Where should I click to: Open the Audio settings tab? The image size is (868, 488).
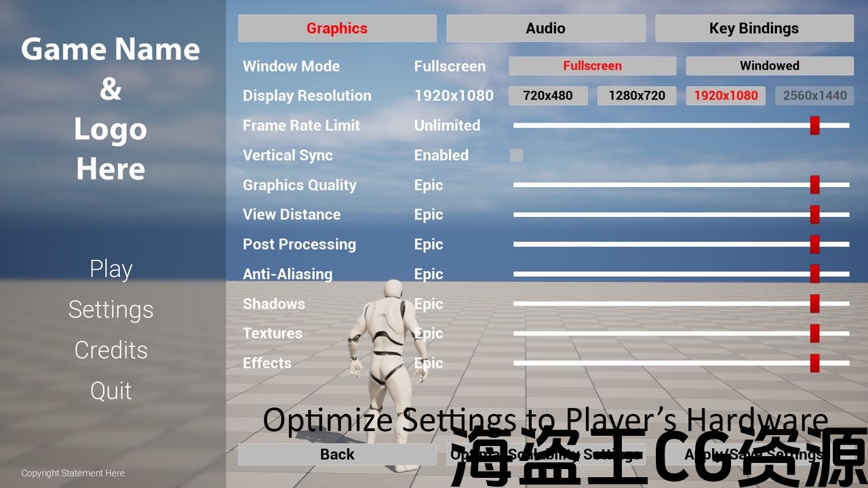pos(545,28)
